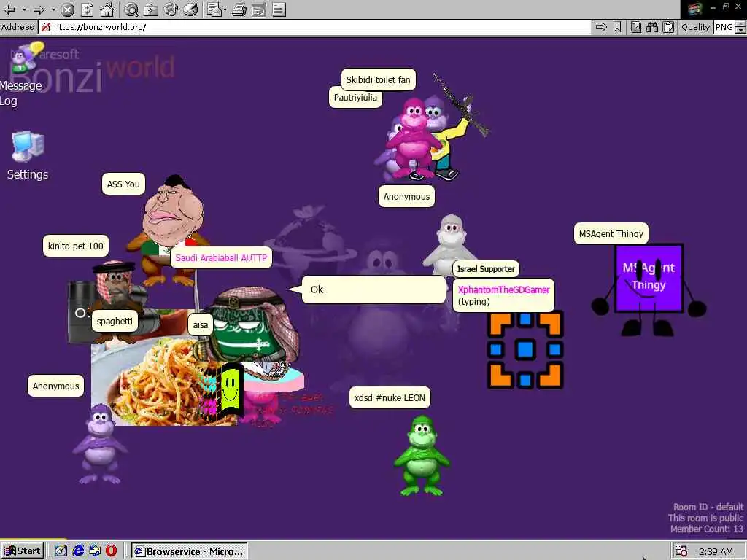Click the purple Bonzi at bottom left
Viewport: 747px width, 560px height.
pos(100,444)
